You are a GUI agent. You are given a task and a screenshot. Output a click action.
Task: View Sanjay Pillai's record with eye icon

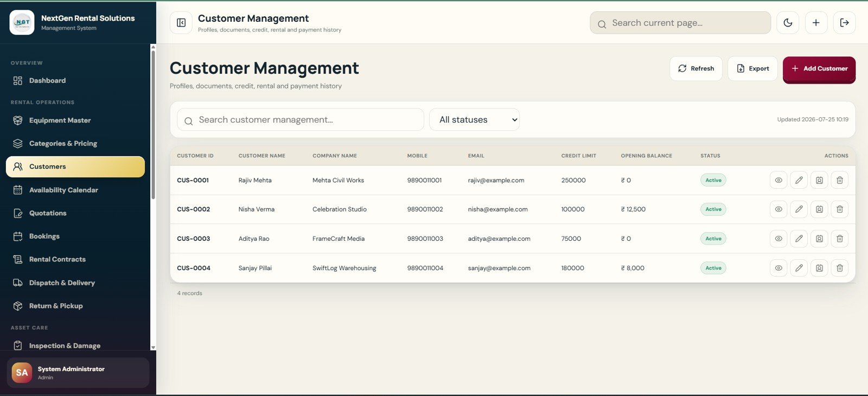[778, 267]
